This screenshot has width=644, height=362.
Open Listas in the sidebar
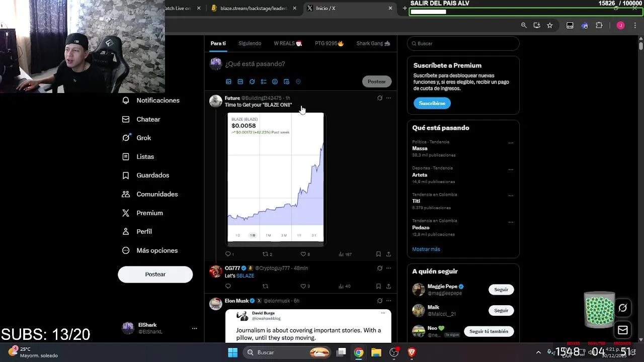138,156
